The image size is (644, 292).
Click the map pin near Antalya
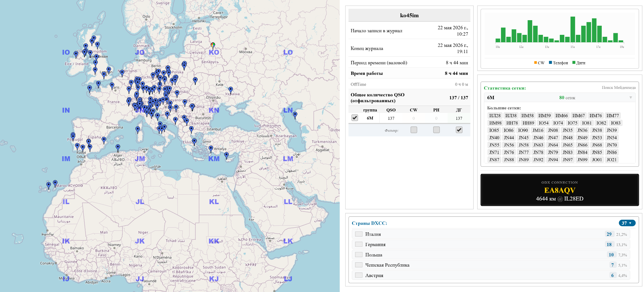[x=211, y=149]
